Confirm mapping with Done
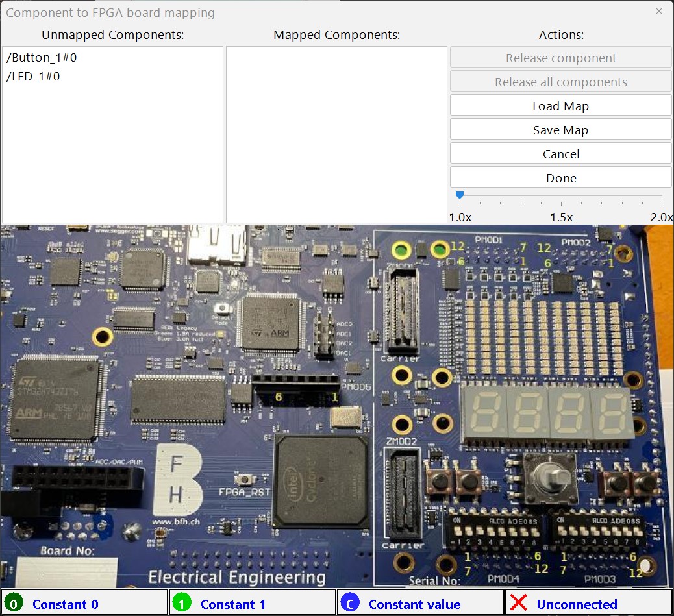 [560, 179]
